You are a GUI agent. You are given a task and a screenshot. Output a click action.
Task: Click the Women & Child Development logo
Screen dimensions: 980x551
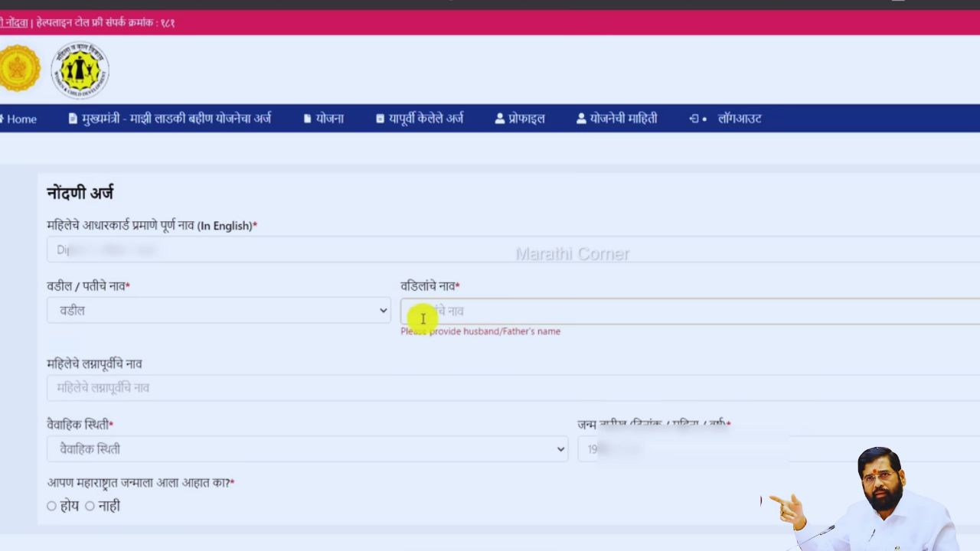click(x=80, y=70)
